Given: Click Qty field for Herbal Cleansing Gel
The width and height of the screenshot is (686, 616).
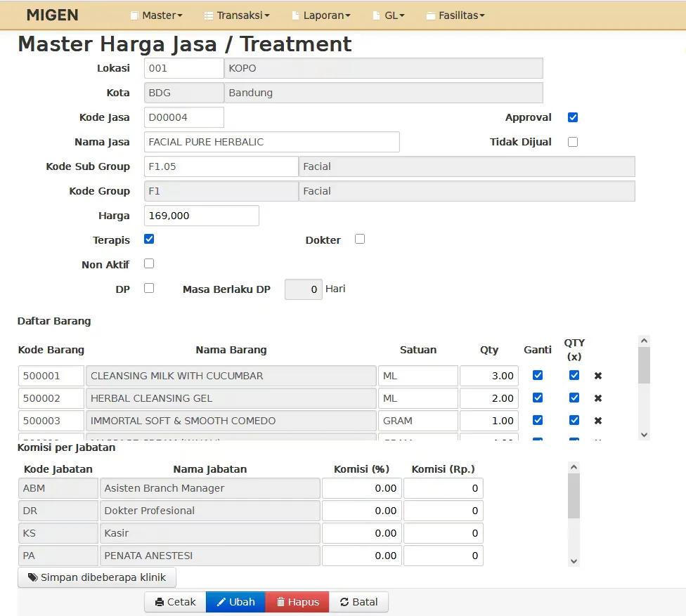Looking at the screenshot, I should coord(489,398).
